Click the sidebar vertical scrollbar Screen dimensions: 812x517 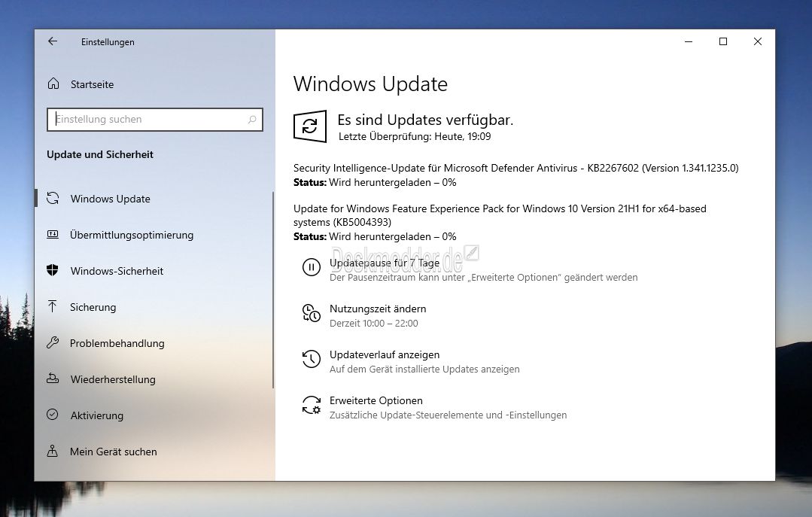[273, 290]
